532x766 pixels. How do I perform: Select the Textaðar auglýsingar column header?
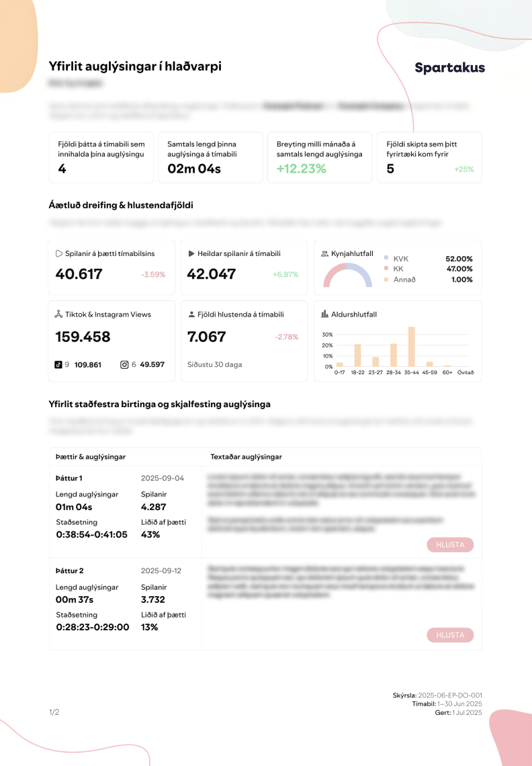[x=246, y=457]
